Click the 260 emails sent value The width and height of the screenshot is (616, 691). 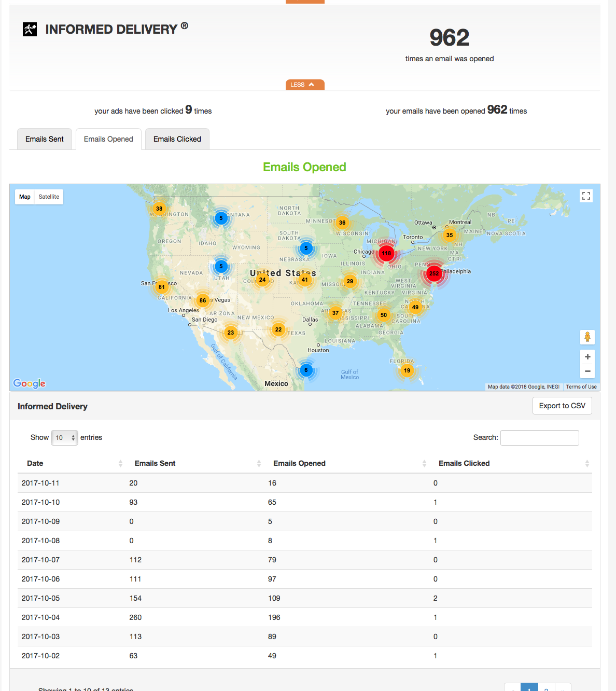135,617
